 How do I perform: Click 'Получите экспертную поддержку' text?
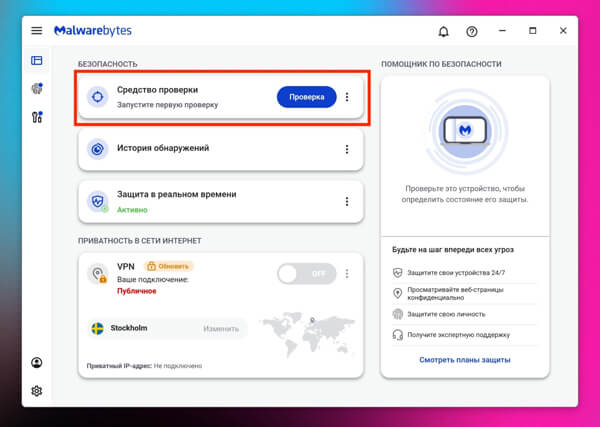pyautogui.click(x=458, y=335)
